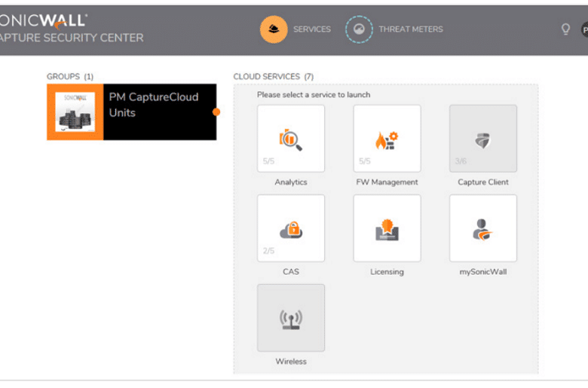
Task: Click the Analytics label text
Action: (x=291, y=182)
